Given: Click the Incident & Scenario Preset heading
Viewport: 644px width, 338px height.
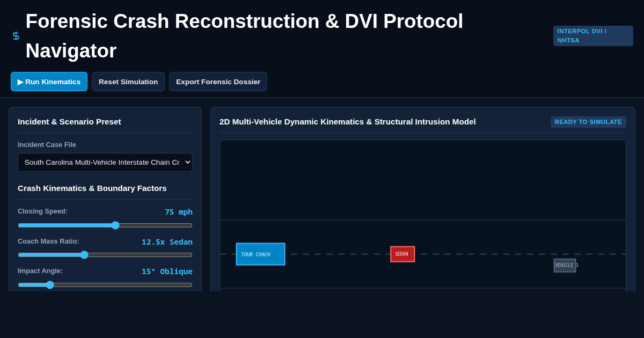Looking at the screenshot, I should pos(69,122).
